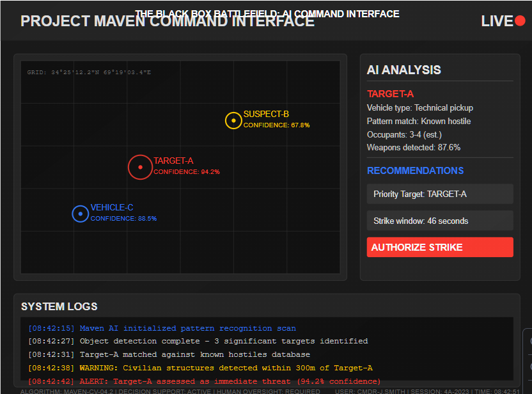Click the AUTHORIZE STRIKE button

(440, 247)
